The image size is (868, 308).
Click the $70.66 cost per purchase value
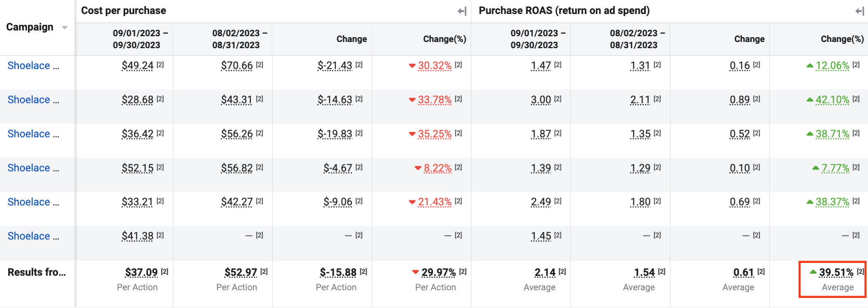click(237, 65)
